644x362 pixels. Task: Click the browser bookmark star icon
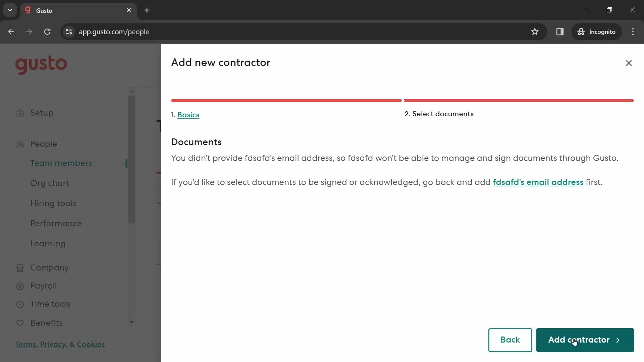pyautogui.click(x=535, y=32)
